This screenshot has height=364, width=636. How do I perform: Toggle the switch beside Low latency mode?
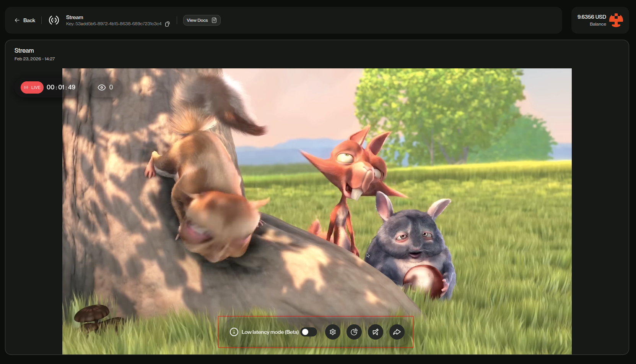[309, 332]
